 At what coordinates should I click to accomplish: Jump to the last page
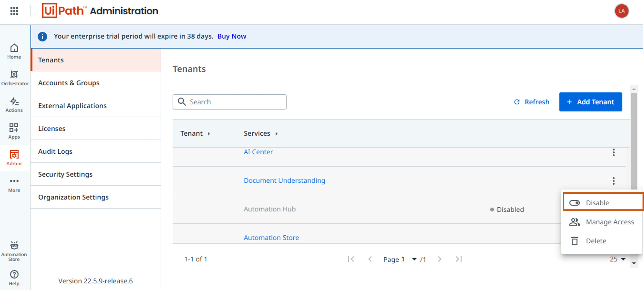[x=458, y=259]
